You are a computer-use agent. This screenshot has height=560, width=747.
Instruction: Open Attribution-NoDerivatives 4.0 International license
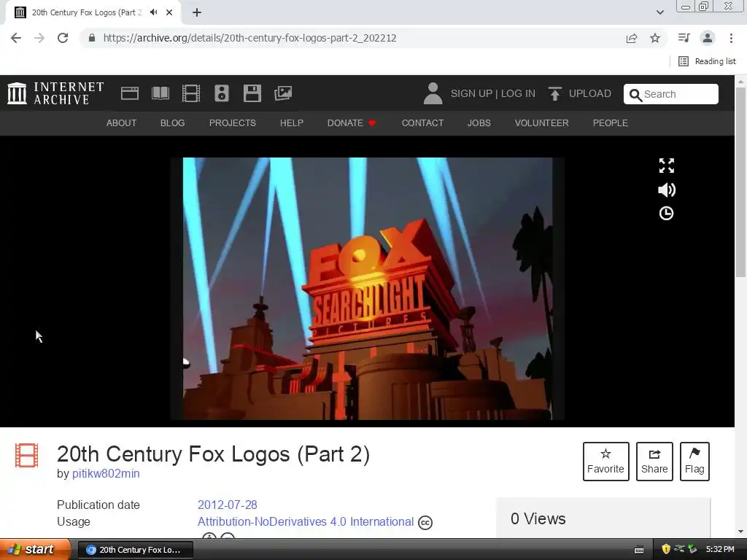coord(306,522)
